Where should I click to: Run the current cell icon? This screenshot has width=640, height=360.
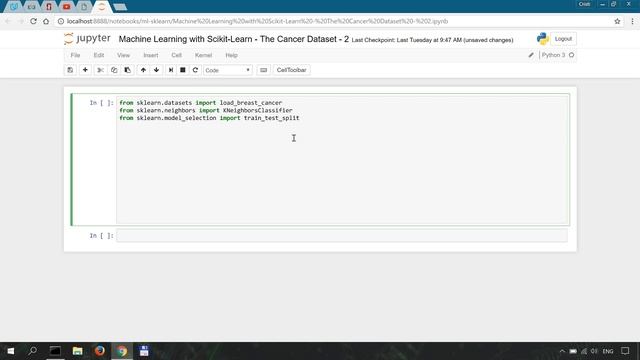coord(171,70)
